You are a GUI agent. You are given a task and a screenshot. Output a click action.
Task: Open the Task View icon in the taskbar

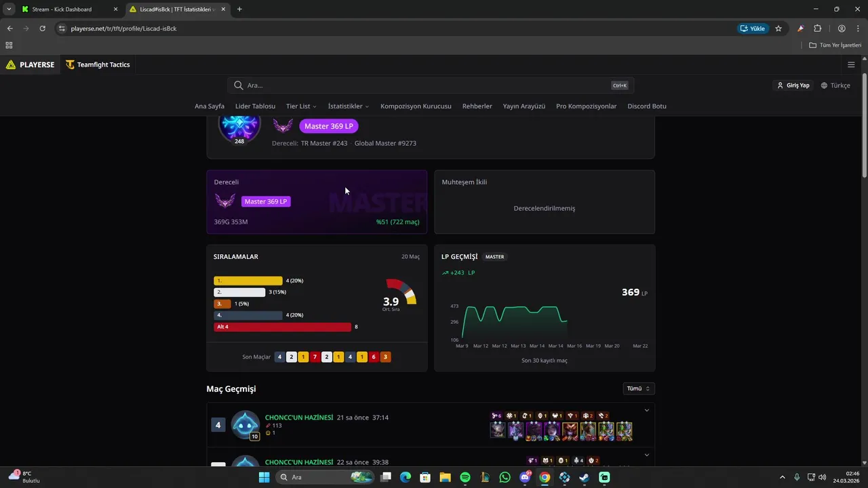point(386,477)
